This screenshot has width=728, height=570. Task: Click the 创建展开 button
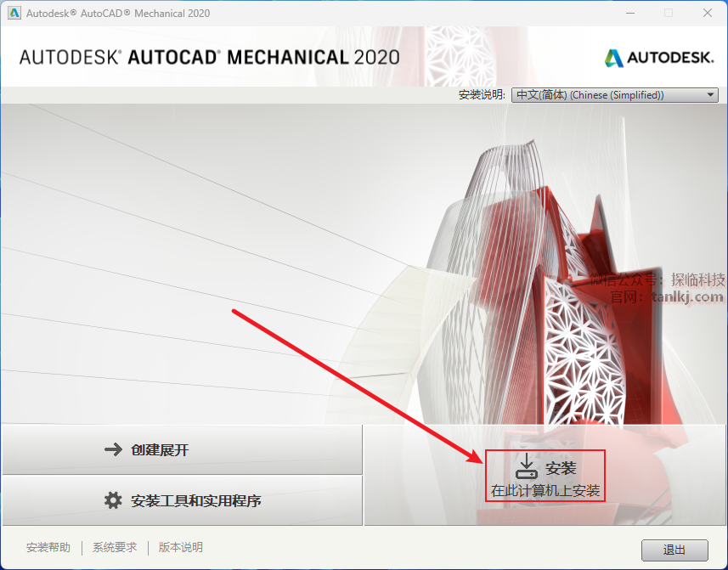coord(182,449)
